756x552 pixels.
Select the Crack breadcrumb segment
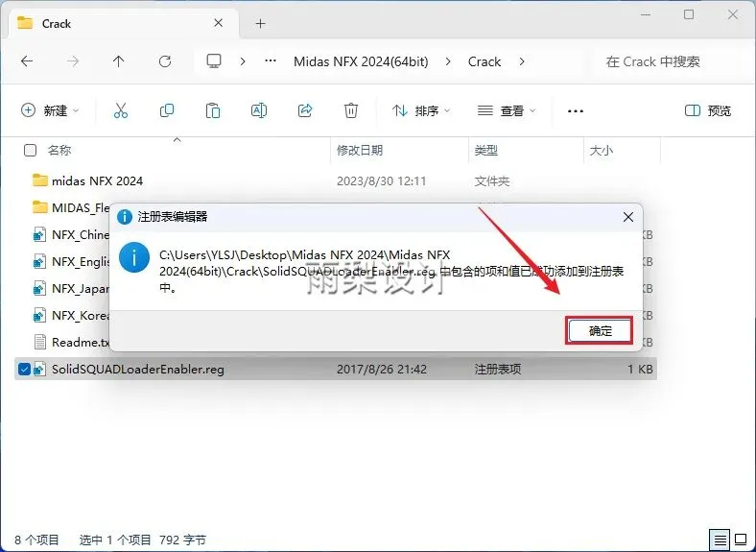point(484,61)
